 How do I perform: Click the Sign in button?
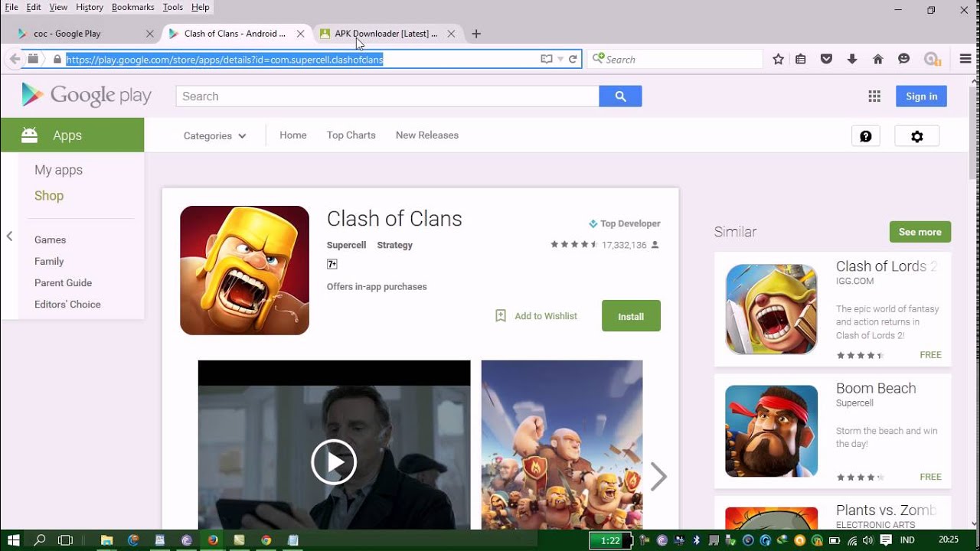[x=921, y=96]
